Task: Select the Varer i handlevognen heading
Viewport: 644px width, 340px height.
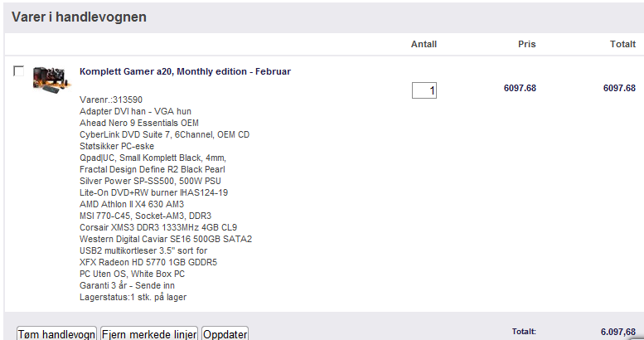Action: (79, 17)
